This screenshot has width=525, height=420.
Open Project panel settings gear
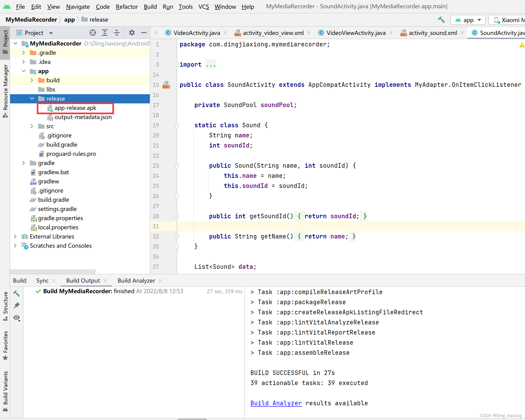point(132,33)
